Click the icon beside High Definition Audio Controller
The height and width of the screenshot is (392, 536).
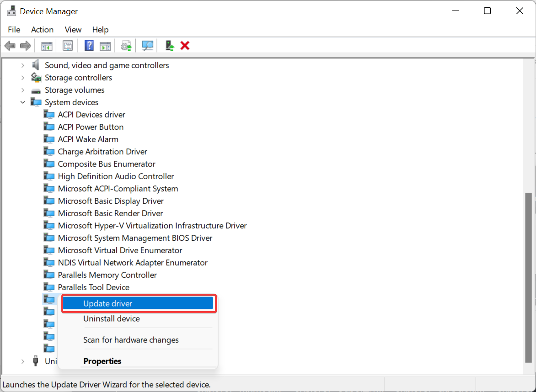pyautogui.click(x=49, y=176)
